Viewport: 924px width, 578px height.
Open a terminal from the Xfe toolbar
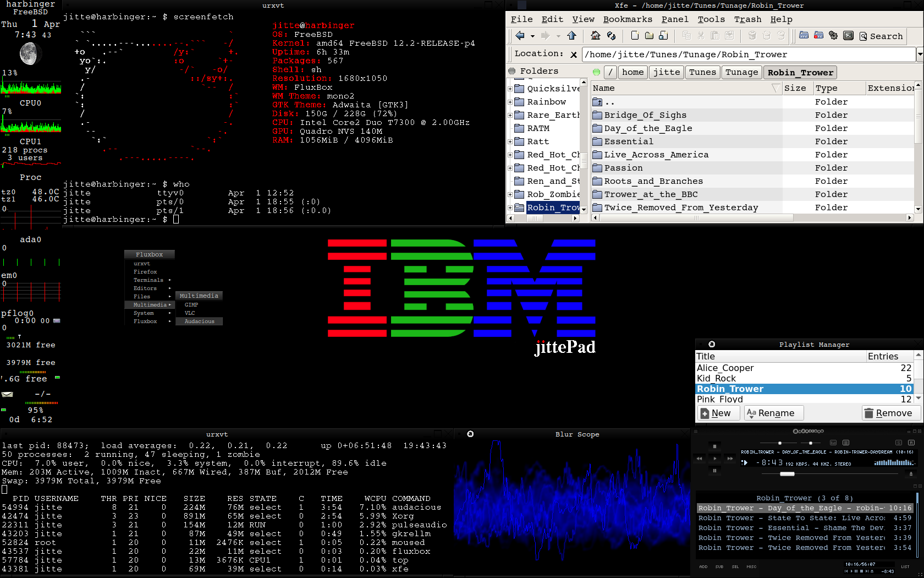click(x=849, y=35)
